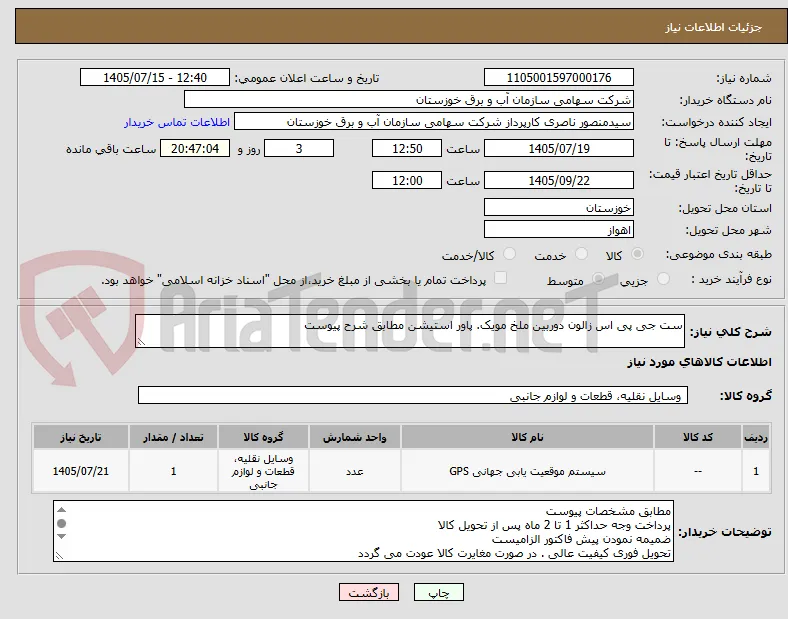This screenshot has width=788, height=619.
Task: Click the unit cell عدد
Action: point(355,471)
